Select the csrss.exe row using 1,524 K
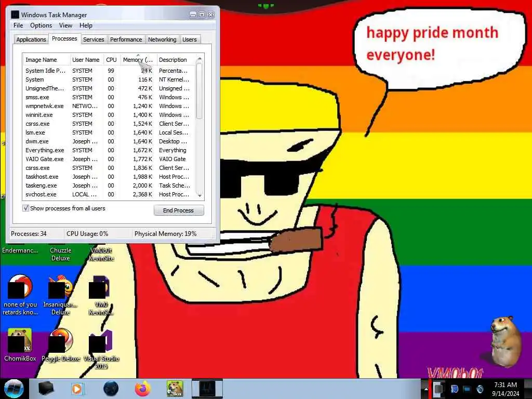The height and width of the screenshot is (399, 532). click(109, 124)
